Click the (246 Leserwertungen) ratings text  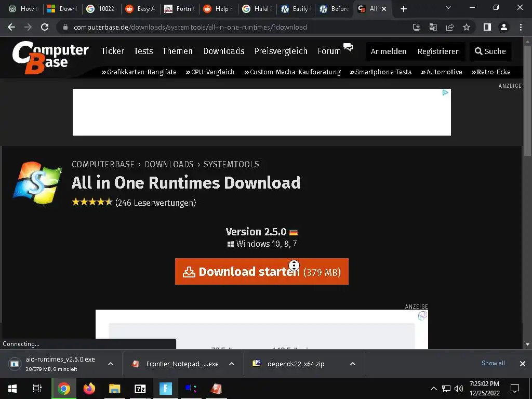pos(156,203)
